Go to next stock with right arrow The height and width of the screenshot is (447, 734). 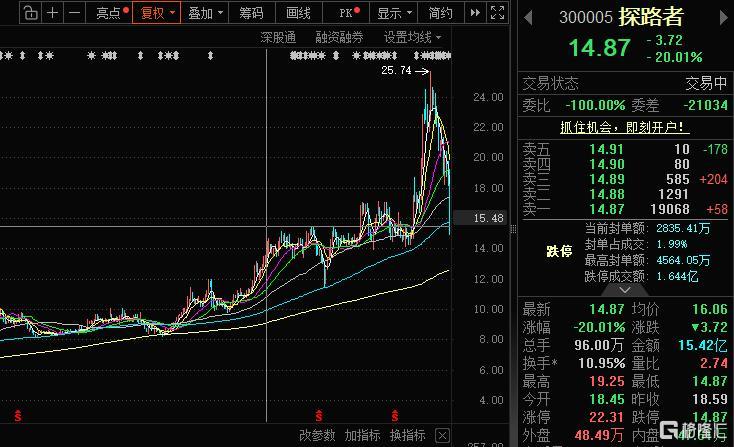click(723, 18)
